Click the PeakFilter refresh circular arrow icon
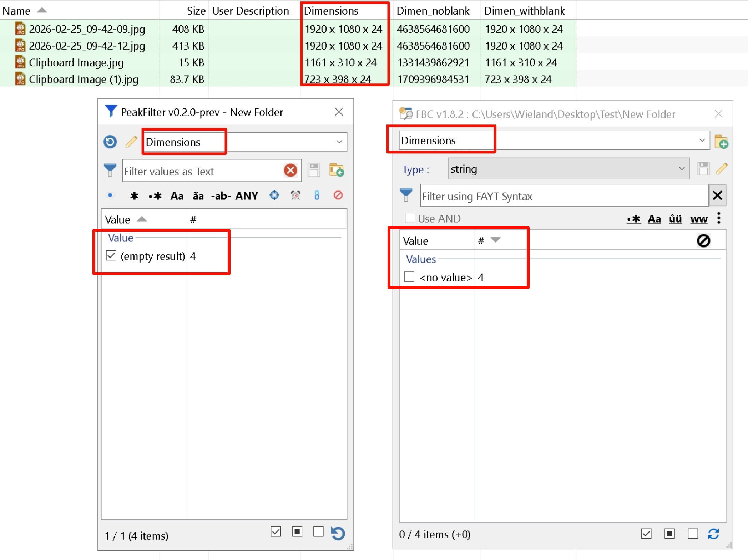Viewport: 748px width, 560px height. (110, 142)
